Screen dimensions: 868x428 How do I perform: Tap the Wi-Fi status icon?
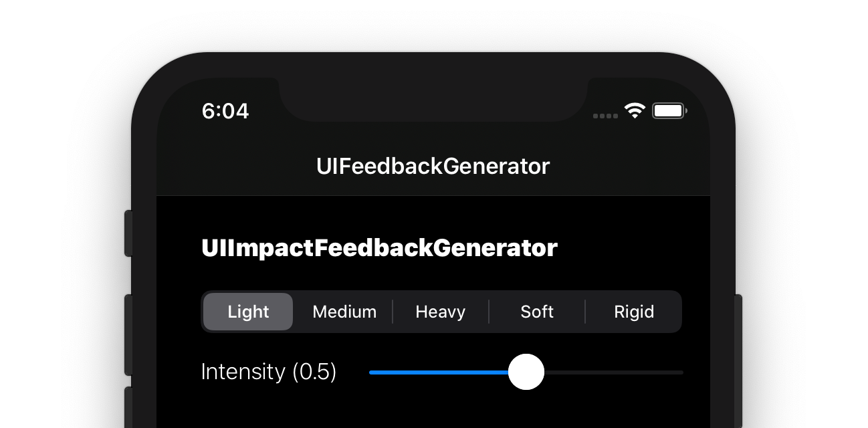coord(635,110)
